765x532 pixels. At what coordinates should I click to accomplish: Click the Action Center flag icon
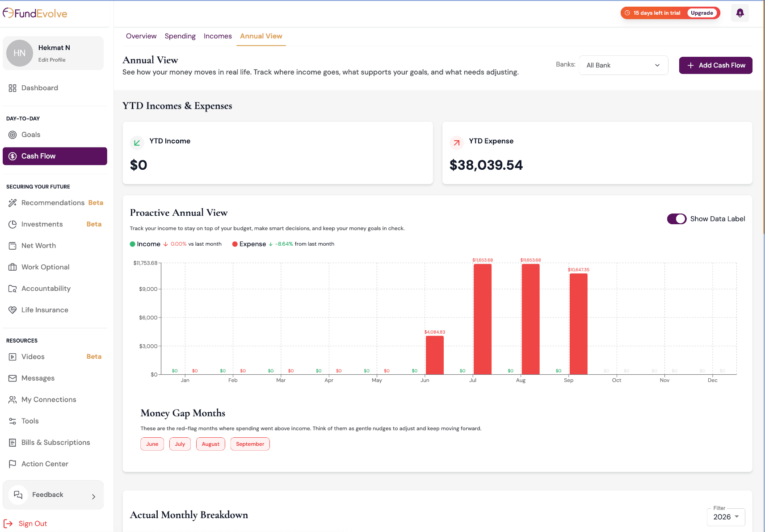[x=13, y=464]
